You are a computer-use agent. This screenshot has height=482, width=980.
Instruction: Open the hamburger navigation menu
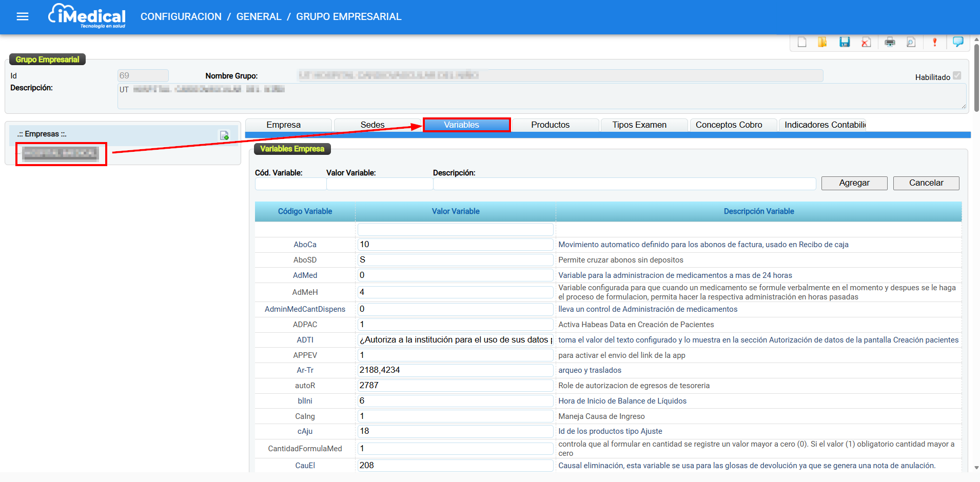23,16
